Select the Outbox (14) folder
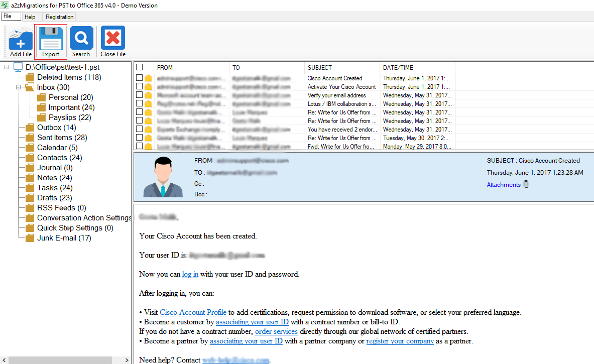Screen dimensions: 594x364 (x=56, y=128)
